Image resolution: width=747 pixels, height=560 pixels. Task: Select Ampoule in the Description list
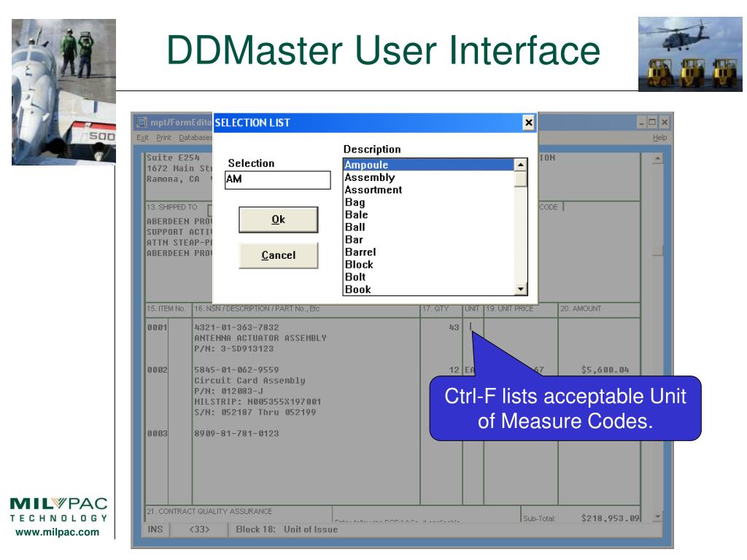(429, 165)
